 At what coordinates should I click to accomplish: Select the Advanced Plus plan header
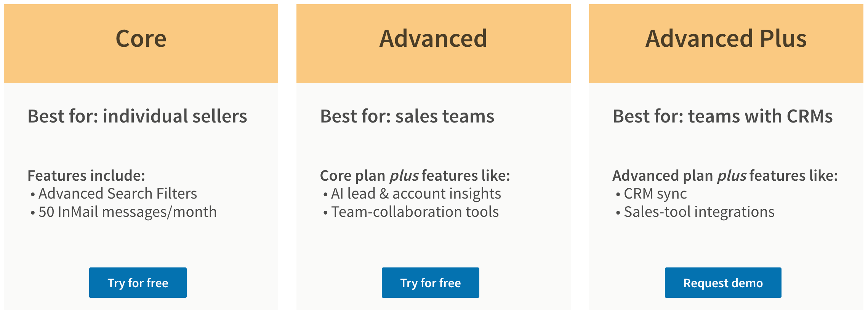[x=726, y=38]
